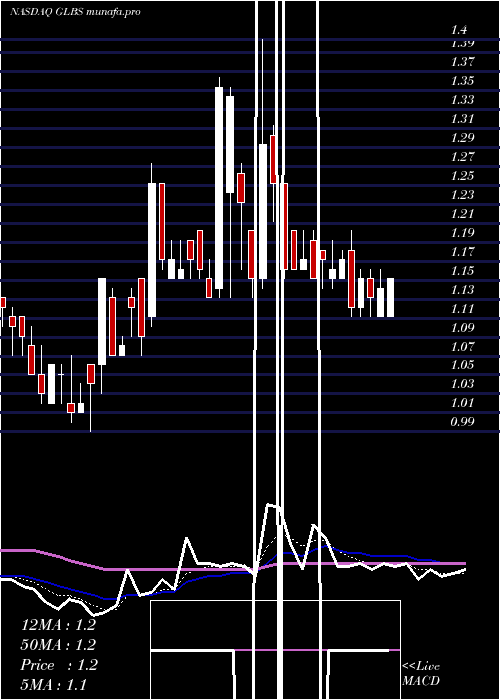
Task: Click the 1.35 price level label
Action: pos(462,81)
